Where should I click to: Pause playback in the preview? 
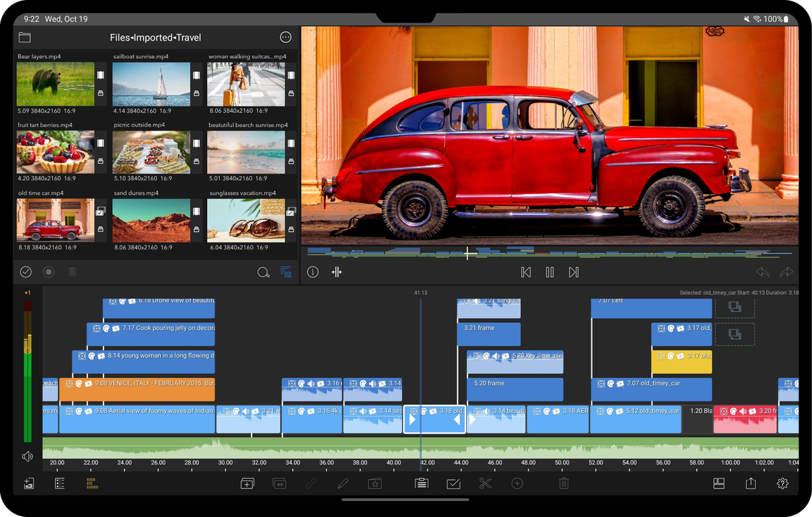tap(549, 272)
